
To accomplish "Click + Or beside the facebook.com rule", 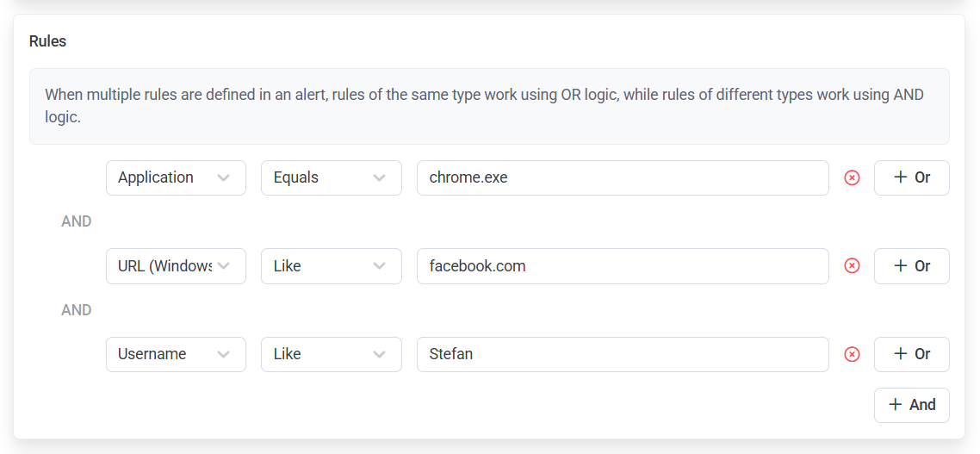I will (x=911, y=266).
